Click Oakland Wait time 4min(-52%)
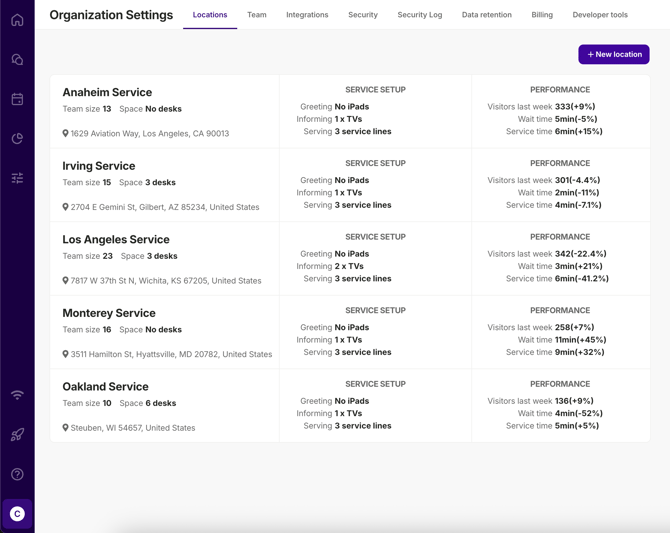Image resolution: width=670 pixels, height=533 pixels. pyautogui.click(x=560, y=413)
